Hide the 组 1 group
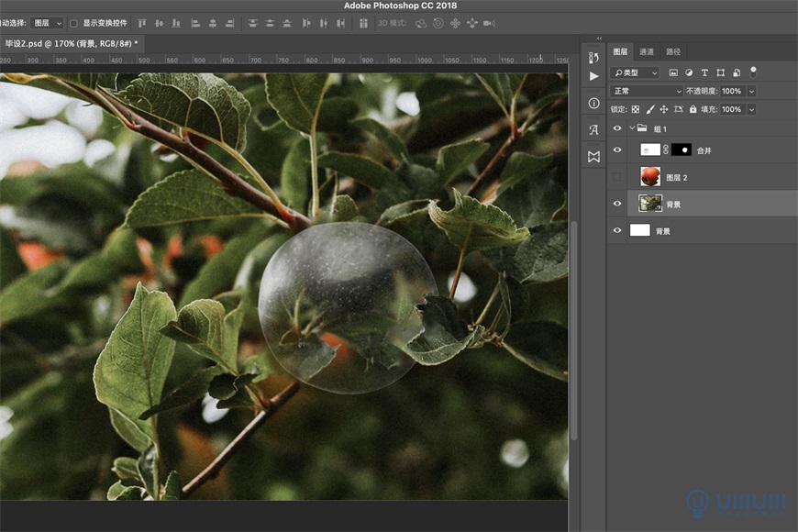The image size is (798, 532). 617,129
